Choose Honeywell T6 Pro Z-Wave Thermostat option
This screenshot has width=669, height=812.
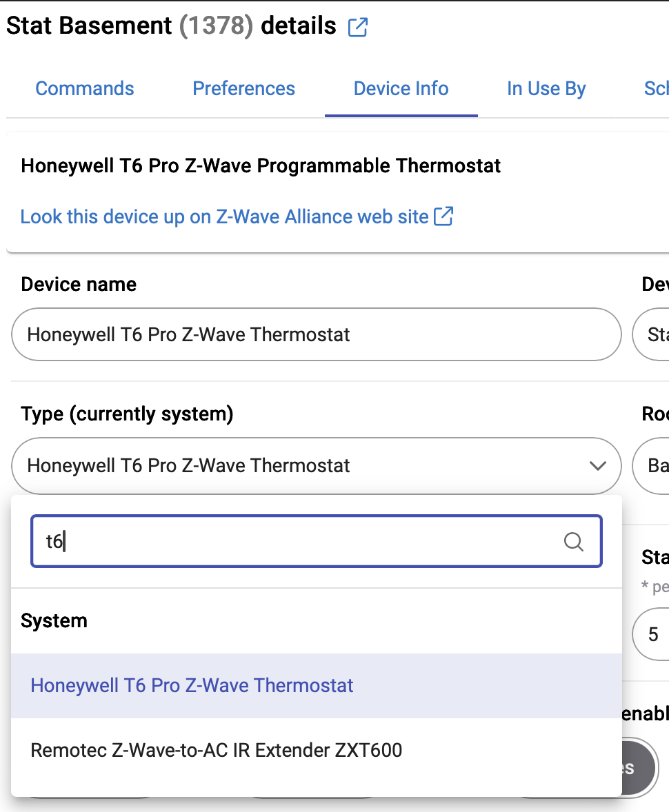(192, 686)
